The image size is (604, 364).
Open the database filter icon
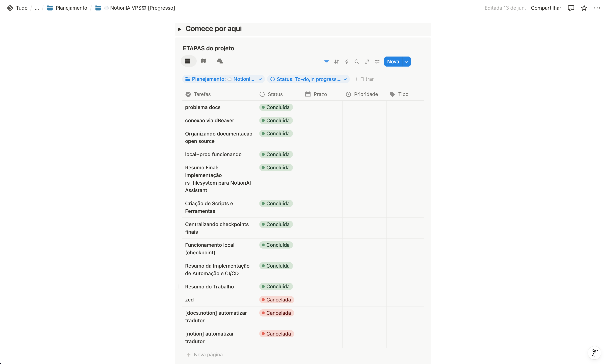click(x=326, y=62)
